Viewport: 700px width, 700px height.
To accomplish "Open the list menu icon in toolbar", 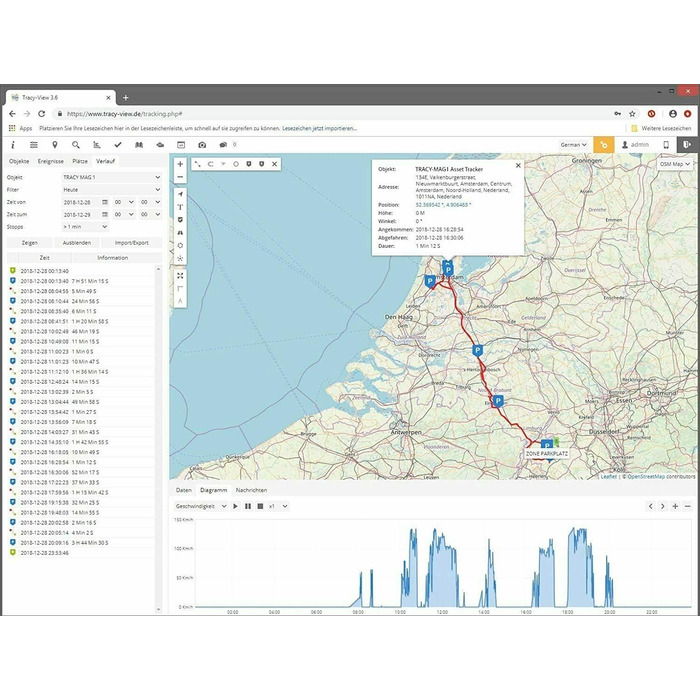I will pos(34,145).
